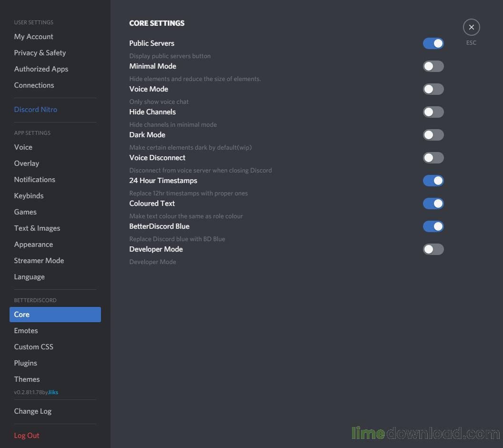
Task: Go to Privacy & Safety
Action: click(55, 52)
